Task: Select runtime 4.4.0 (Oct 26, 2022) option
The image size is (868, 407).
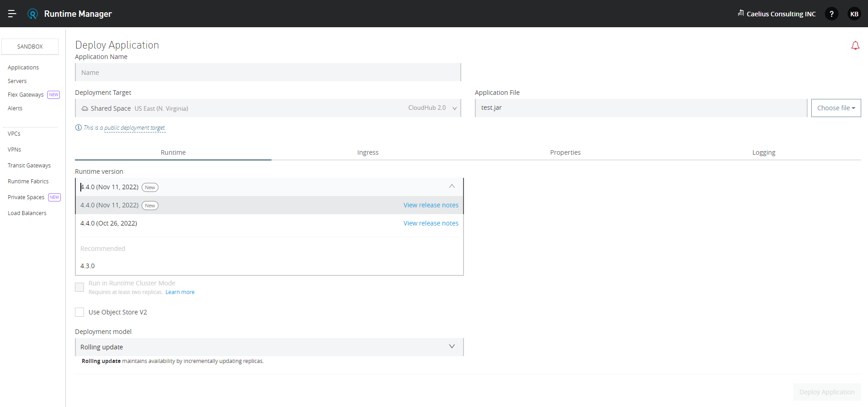Action: 269,223
